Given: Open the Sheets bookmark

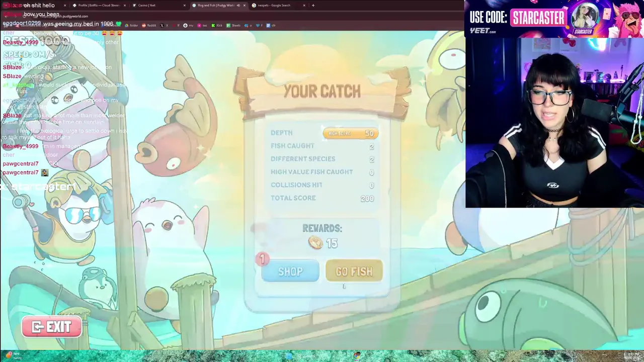Looking at the screenshot, I should [233, 26].
